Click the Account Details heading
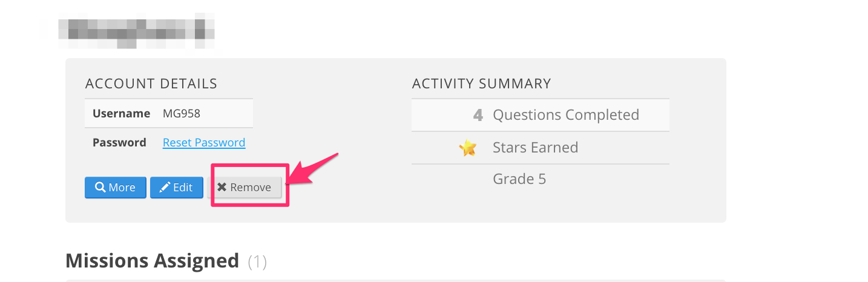Image resolution: width=868 pixels, height=282 pixels. [x=151, y=84]
